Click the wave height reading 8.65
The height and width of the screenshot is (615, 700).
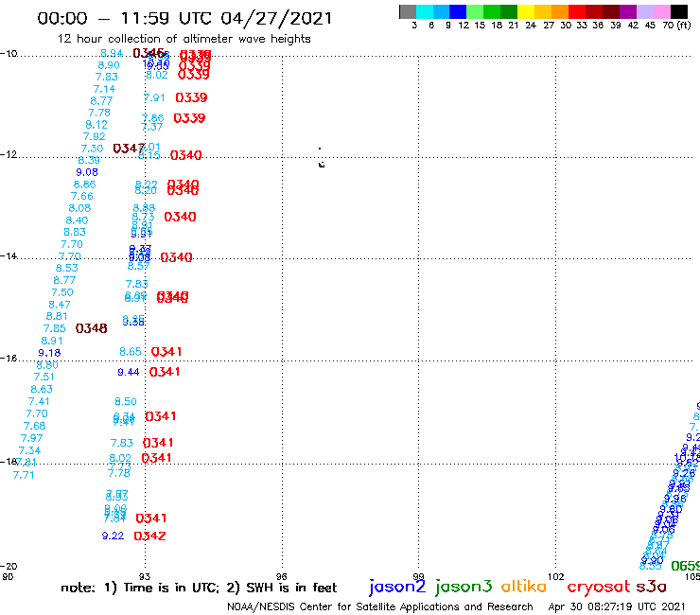pyautogui.click(x=131, y=352)
